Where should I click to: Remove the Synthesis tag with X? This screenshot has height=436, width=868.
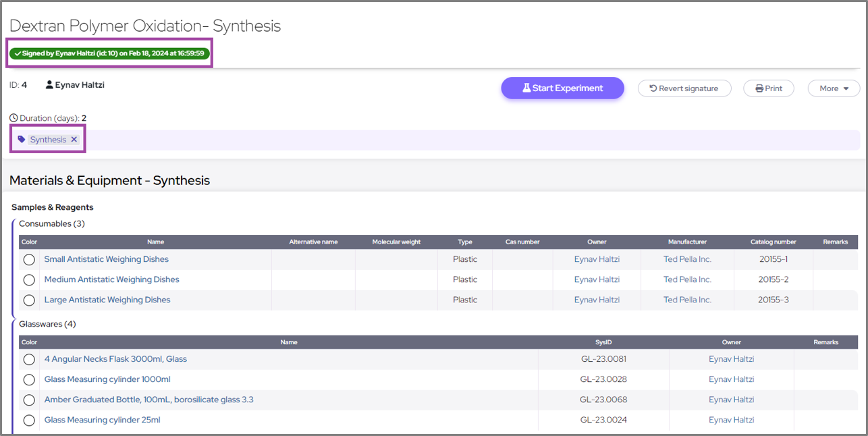(x=74, y=140)
